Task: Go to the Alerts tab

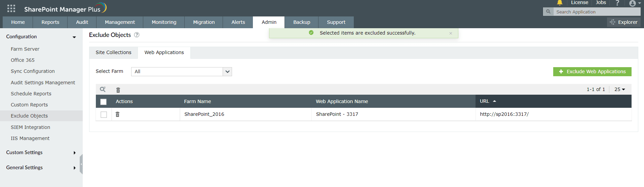Action: coord(238,22)
